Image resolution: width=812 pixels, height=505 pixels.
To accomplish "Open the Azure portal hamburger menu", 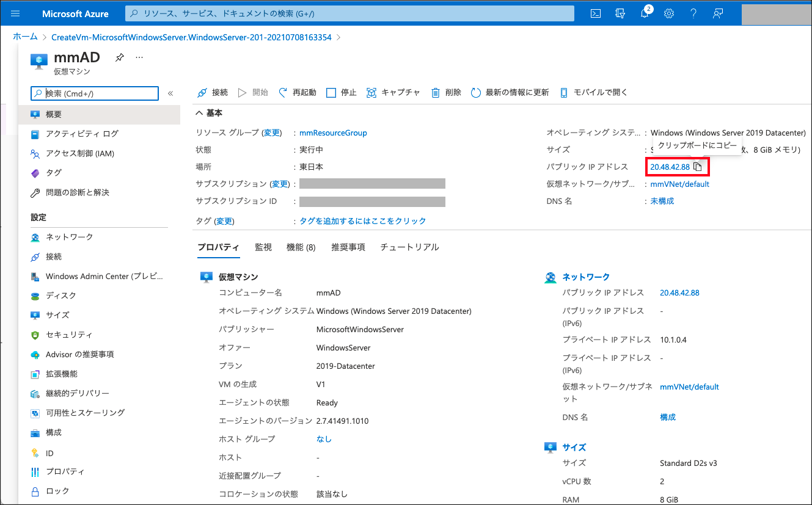I will pos(15,13).
